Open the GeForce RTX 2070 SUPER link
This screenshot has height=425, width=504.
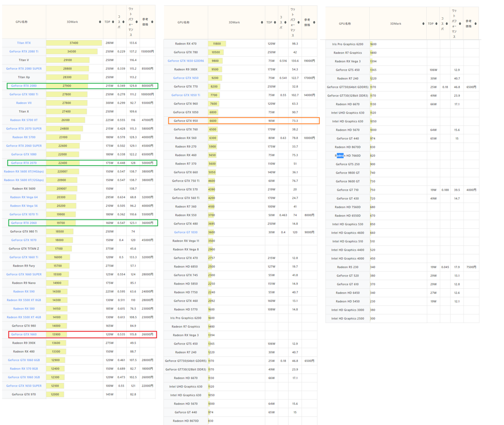pos(24,129)
